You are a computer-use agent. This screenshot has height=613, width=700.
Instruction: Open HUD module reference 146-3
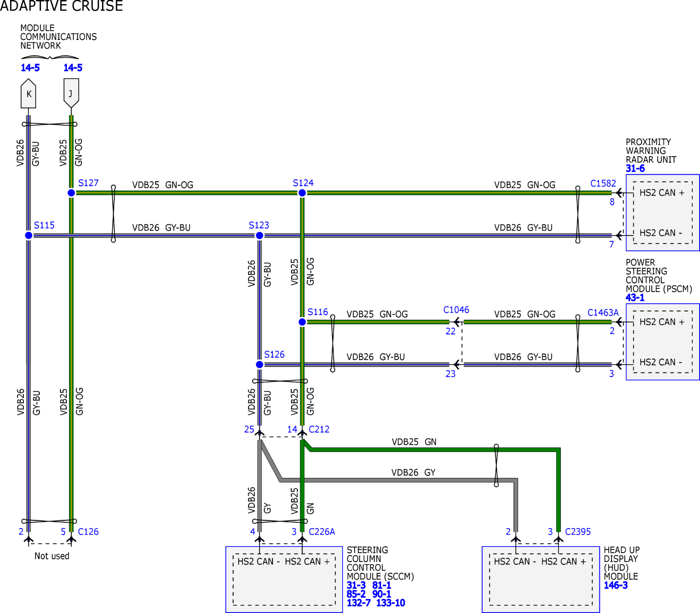point(616,585)
